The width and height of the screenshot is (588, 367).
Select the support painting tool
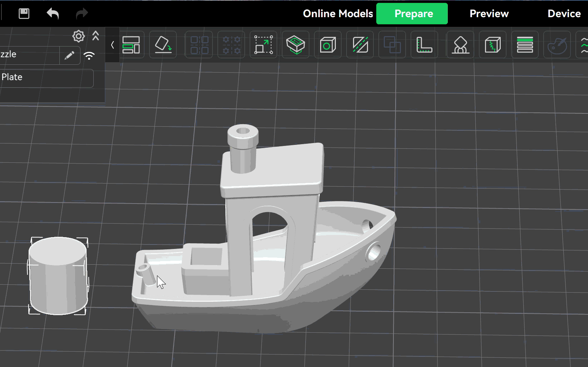(460, 45)
